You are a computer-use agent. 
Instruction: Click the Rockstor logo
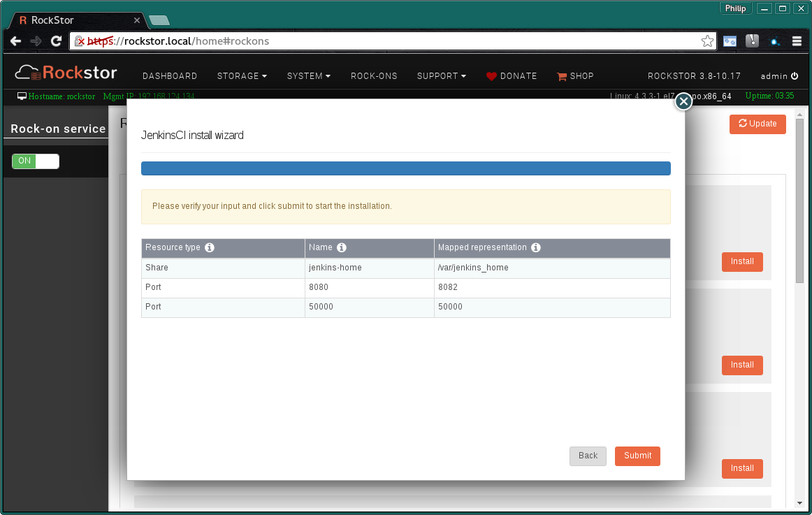pos(66,73)
